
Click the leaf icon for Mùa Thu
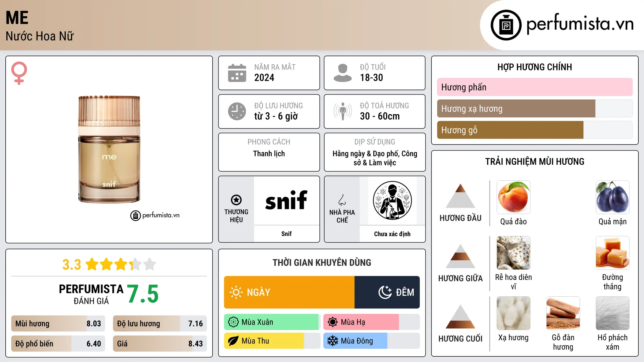point(233,341)
